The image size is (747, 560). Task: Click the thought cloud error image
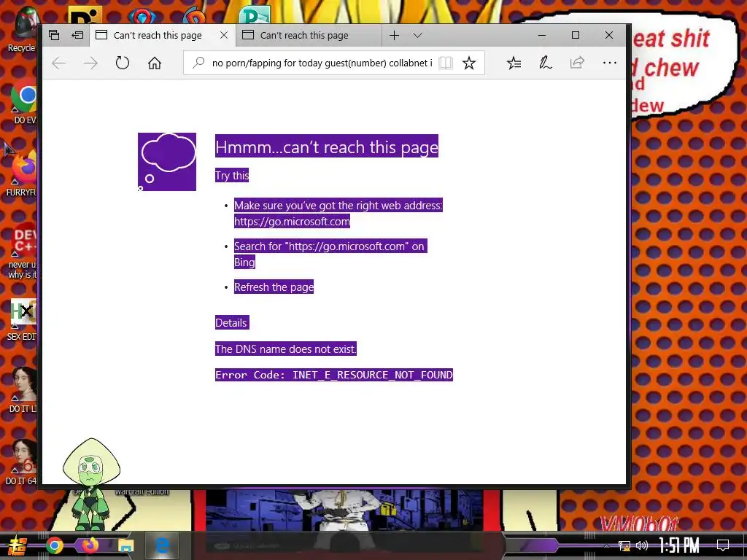[x=167, y=162]
